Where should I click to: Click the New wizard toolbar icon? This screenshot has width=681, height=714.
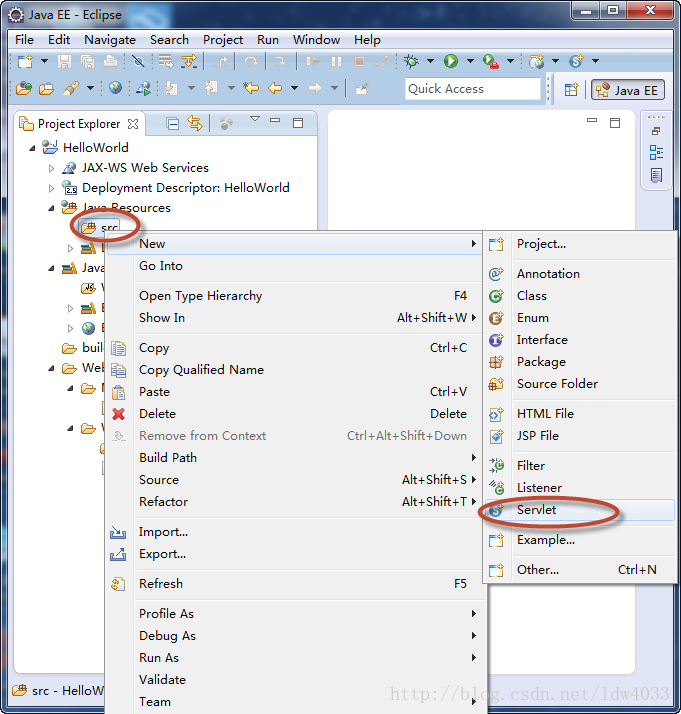click(25, 61)
